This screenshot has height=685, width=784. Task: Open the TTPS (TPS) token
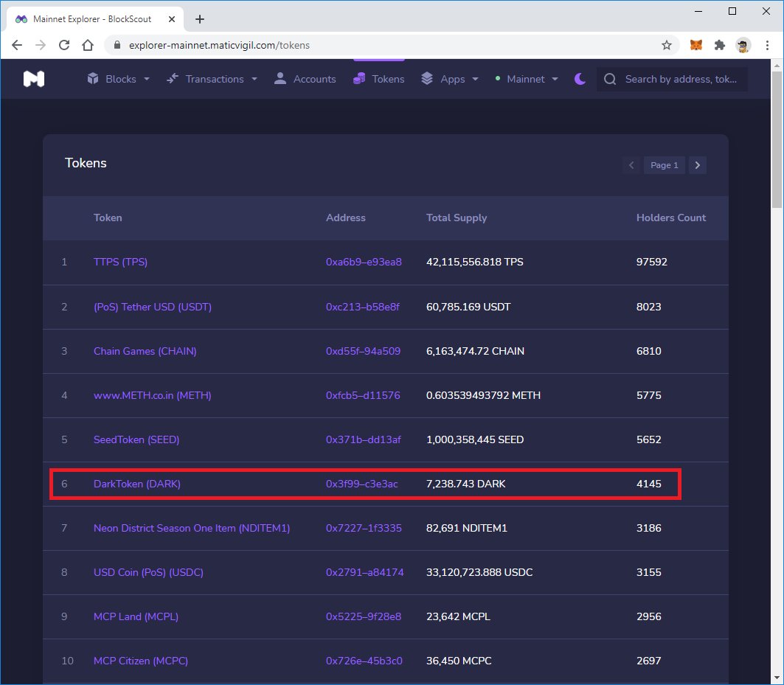(x=120, y=262)
